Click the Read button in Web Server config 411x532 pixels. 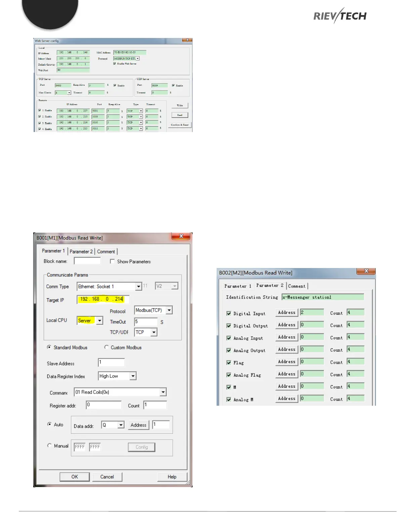tap(180, 115)
